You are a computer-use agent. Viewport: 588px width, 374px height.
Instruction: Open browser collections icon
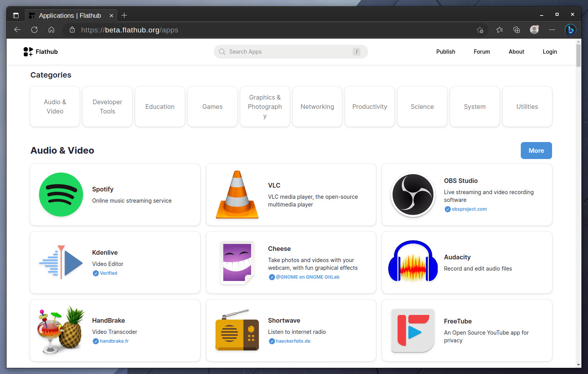tap(517, 30)
